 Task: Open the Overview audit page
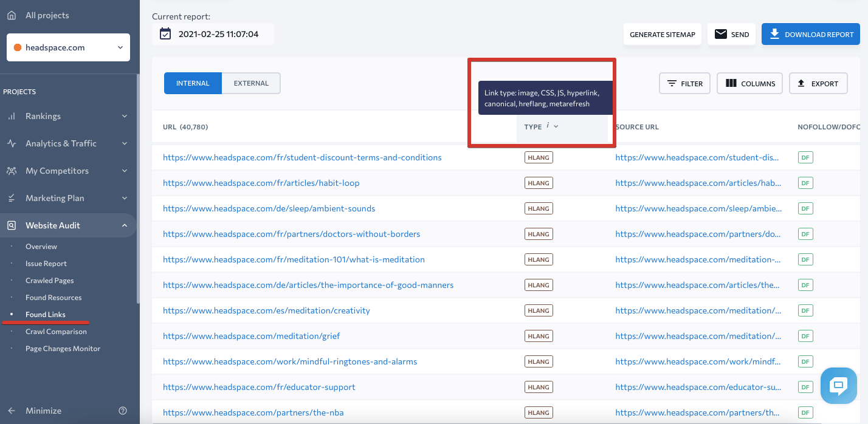[41, 247]
